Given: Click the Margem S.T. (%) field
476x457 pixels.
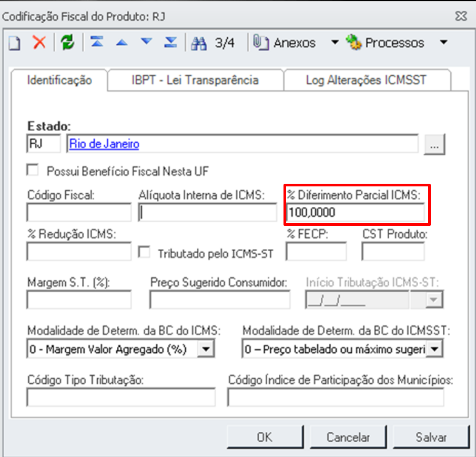Looking at the screenshot, I should [79, 300].
